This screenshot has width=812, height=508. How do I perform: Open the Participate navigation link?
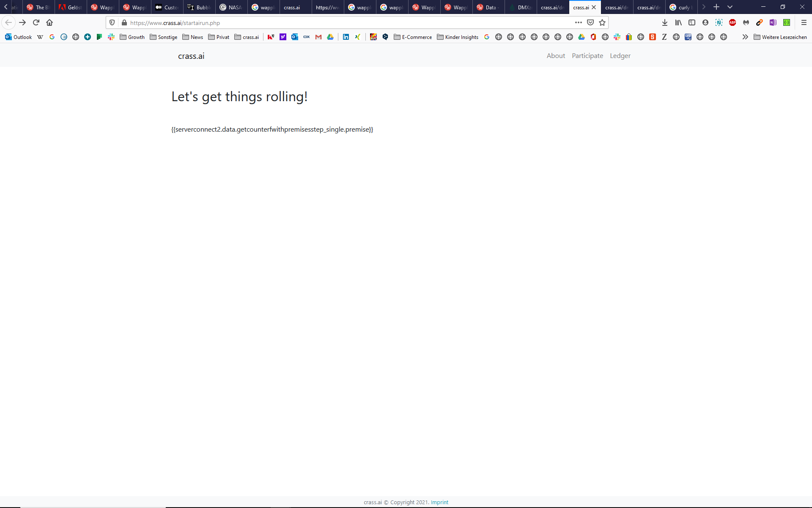point(587,55)
